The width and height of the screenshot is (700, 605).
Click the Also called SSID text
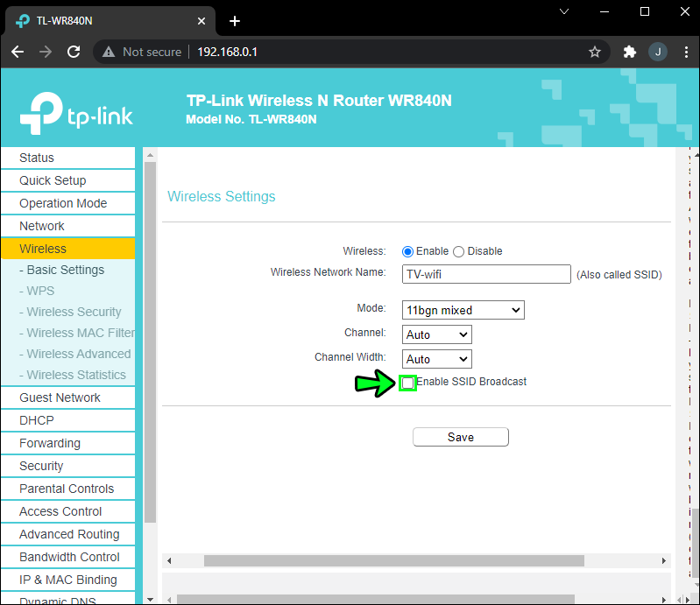point(619,274)
